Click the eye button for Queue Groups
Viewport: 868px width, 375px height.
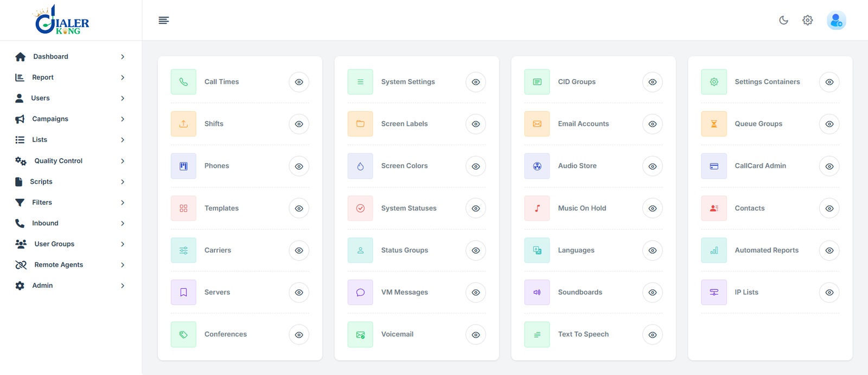coord(829,124)
